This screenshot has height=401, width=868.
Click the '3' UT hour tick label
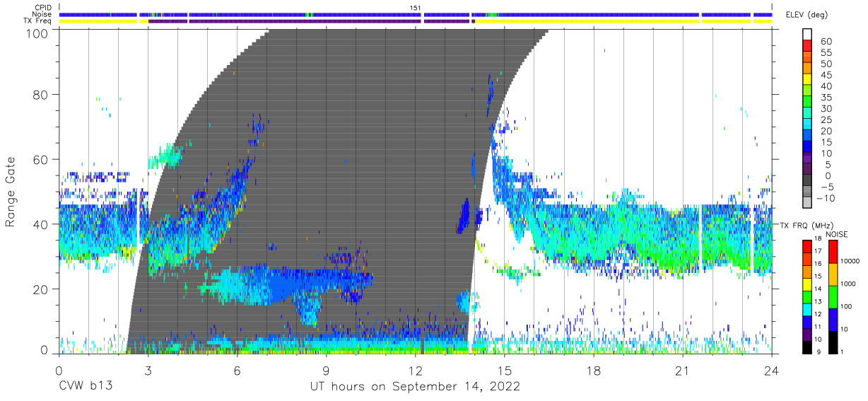tap(148, 370)
